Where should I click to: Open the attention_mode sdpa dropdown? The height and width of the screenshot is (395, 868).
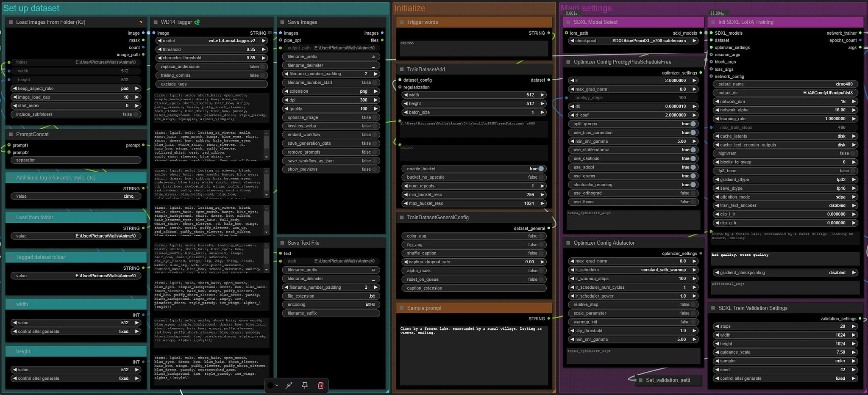786,197
